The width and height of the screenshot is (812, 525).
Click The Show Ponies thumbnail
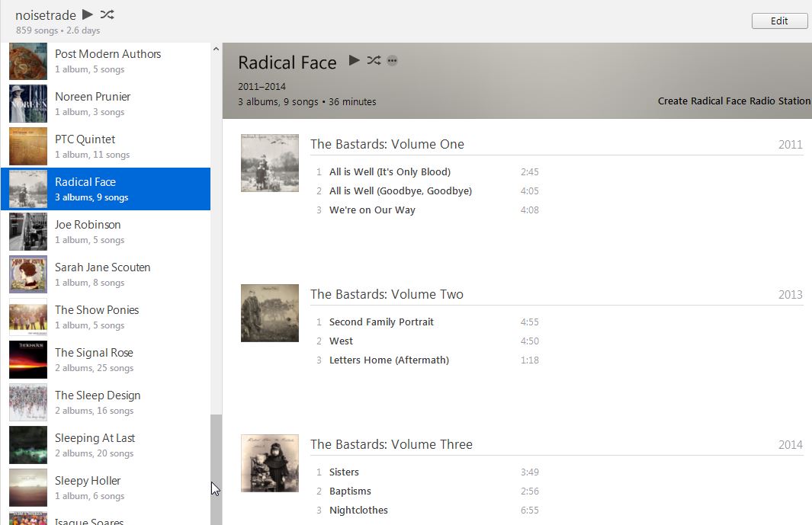28,317
